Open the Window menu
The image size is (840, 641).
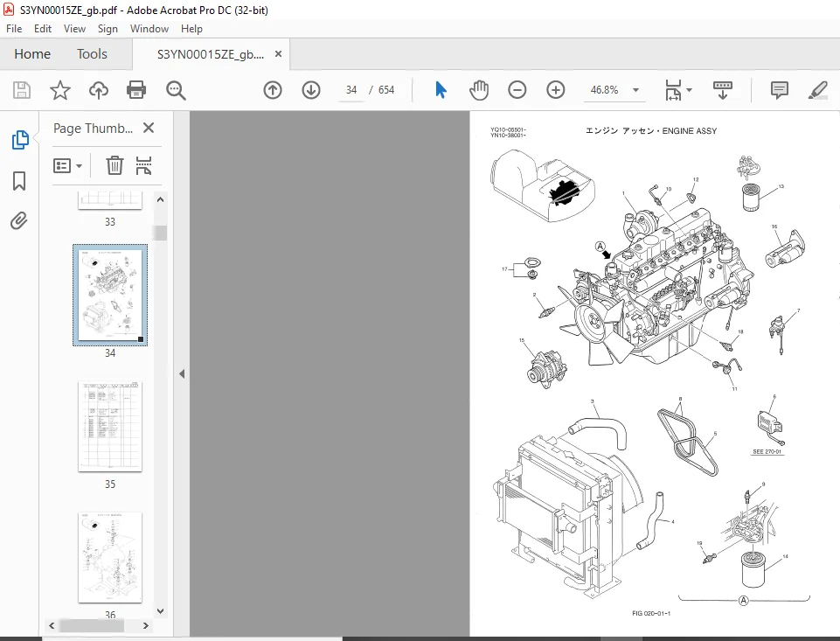[x=149, y=29]
